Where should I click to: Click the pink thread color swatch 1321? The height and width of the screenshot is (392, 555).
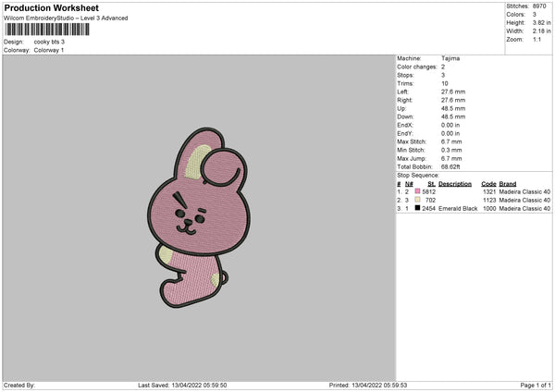click(418, 191)
